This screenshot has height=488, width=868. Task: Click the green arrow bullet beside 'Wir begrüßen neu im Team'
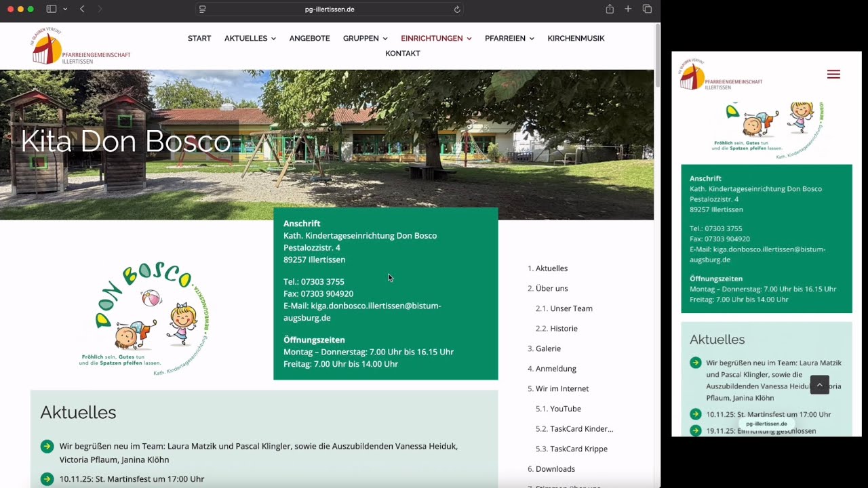tap(47, 446)
